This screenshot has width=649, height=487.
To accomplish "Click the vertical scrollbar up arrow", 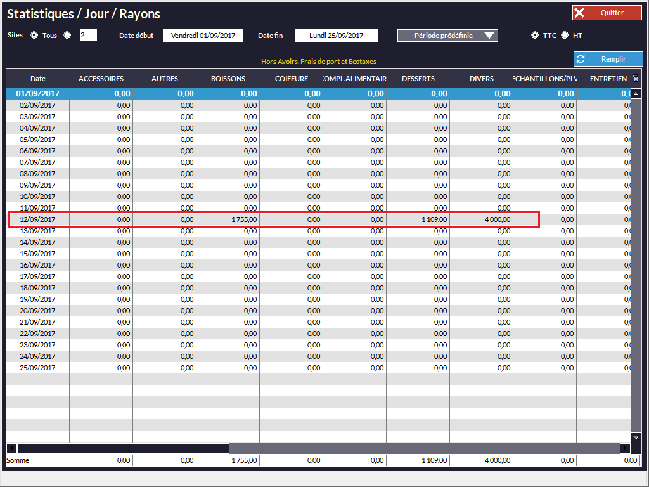I will 635,94.
